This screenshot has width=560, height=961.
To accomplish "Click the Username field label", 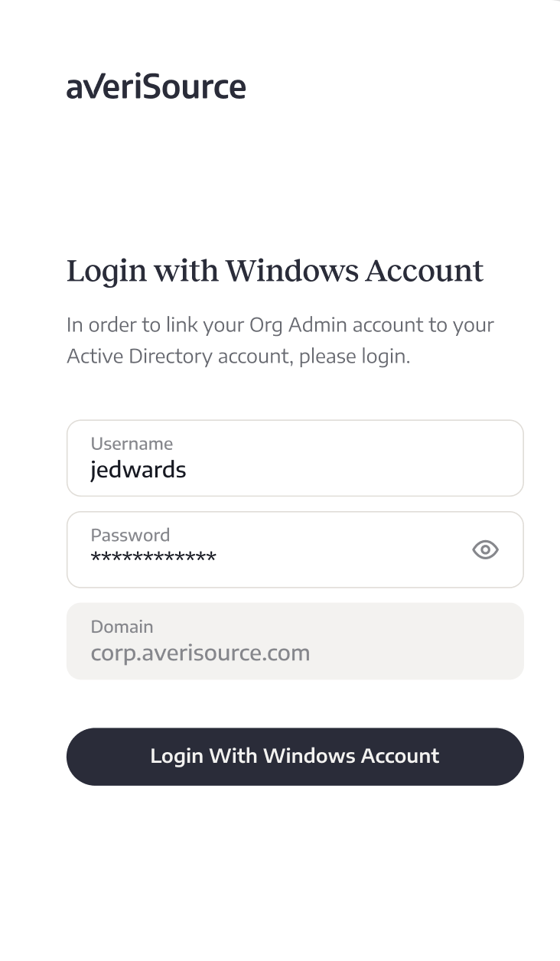I will point(132,444).
